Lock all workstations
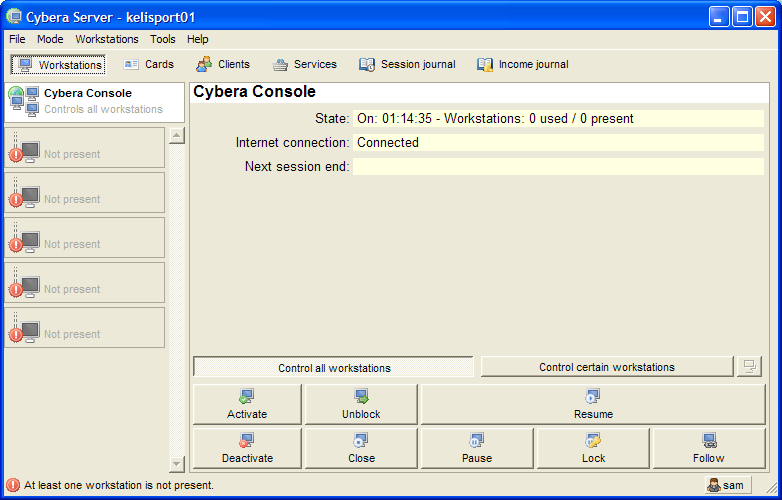This screenshot has height=500, width=782. click(x=593, y=448)
